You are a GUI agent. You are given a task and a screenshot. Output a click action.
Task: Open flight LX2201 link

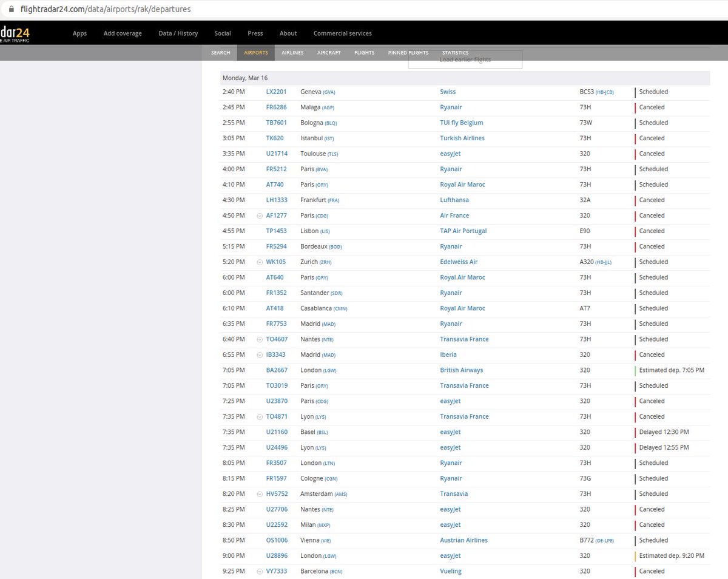[276, 92]
